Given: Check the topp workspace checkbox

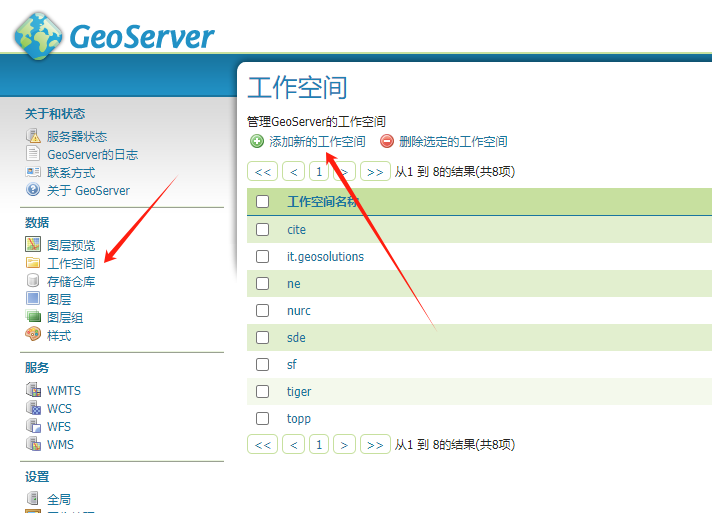Looking at the screenshot, I should coord(262,419).
